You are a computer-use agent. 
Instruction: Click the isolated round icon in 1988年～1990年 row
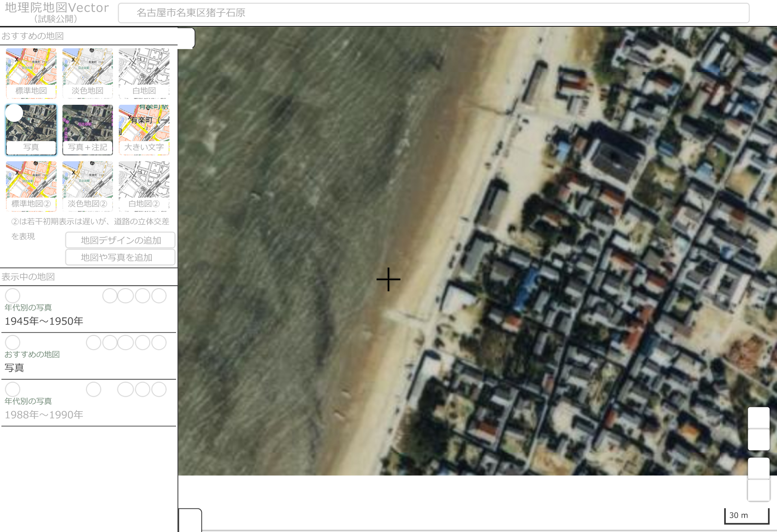tap(94, 389)
